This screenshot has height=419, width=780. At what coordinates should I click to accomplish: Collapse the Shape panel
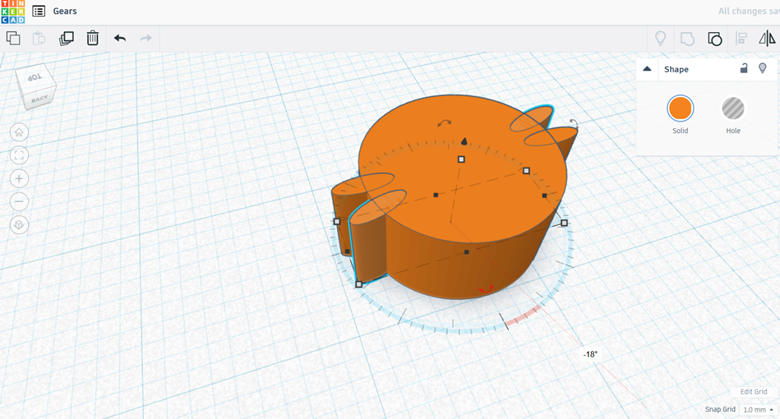[x=647, y=69]
